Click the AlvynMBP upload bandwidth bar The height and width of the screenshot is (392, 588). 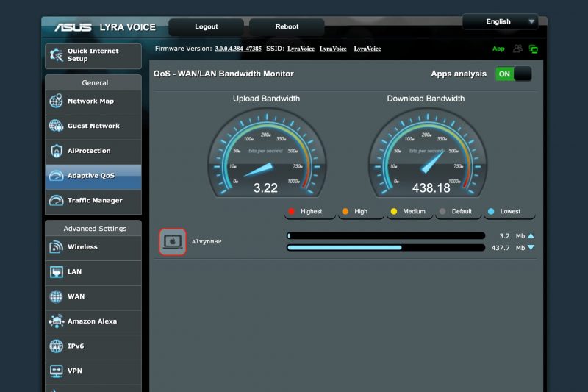pyautogui.click(x=386, y=235)
